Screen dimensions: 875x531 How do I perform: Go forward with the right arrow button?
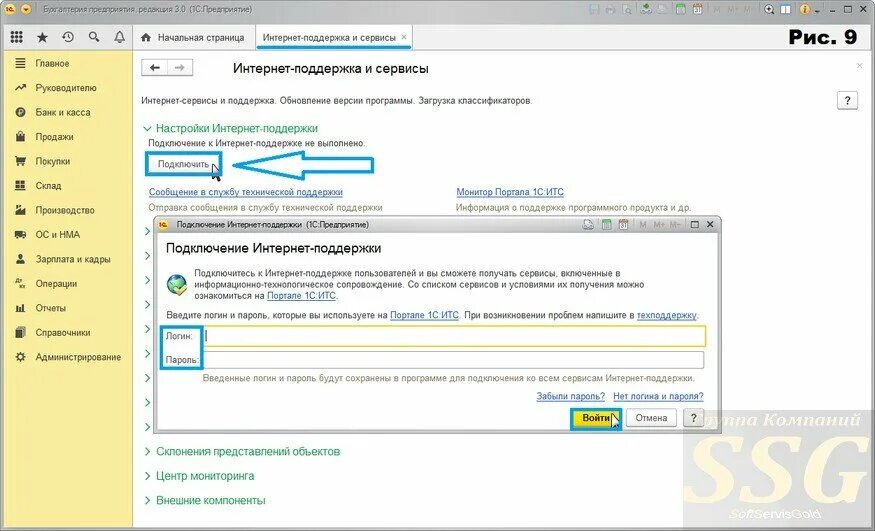[x=180, y=67]
